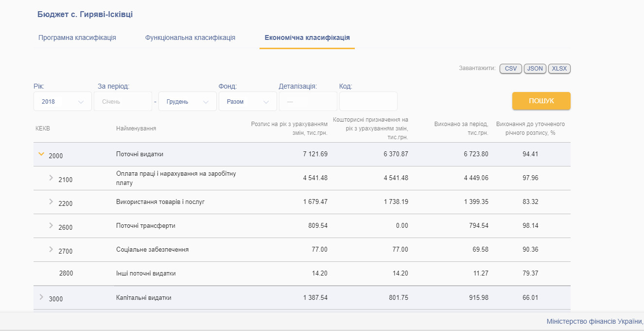The image size is (644, 331).
Task: Expand row 2200 chevron
Action: coord(51,202)
